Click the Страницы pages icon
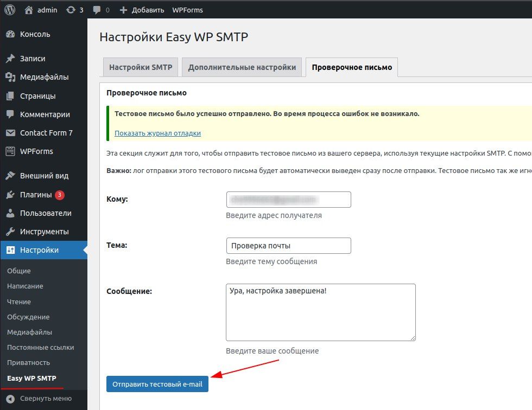This screenshot has width=532, height=410. [10, 96]
